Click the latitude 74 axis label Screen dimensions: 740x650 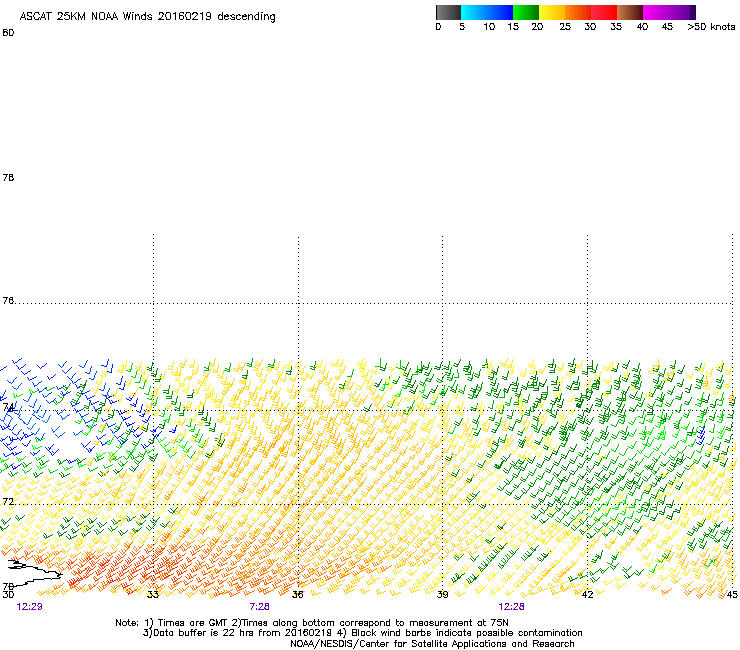[8, 407]
